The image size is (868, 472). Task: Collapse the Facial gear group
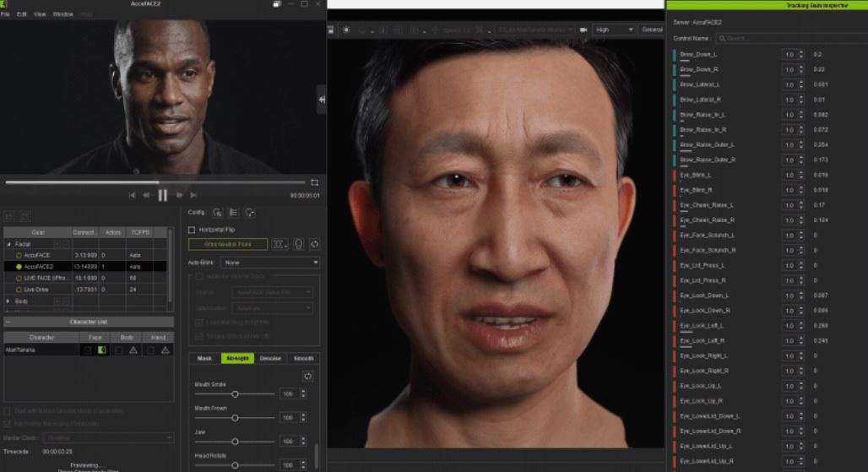tap(8, 244)
